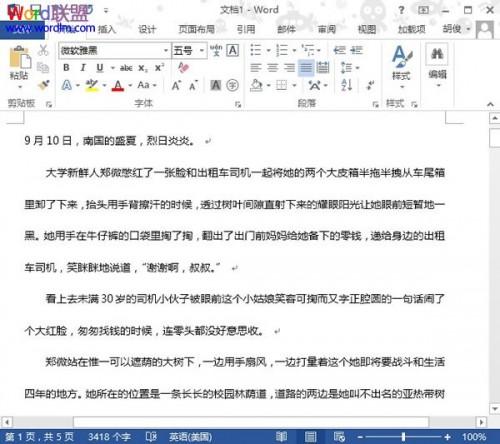Screen dimensions: 500x444
Task: Collapse the ribbon
Action: tap(490, 104)
